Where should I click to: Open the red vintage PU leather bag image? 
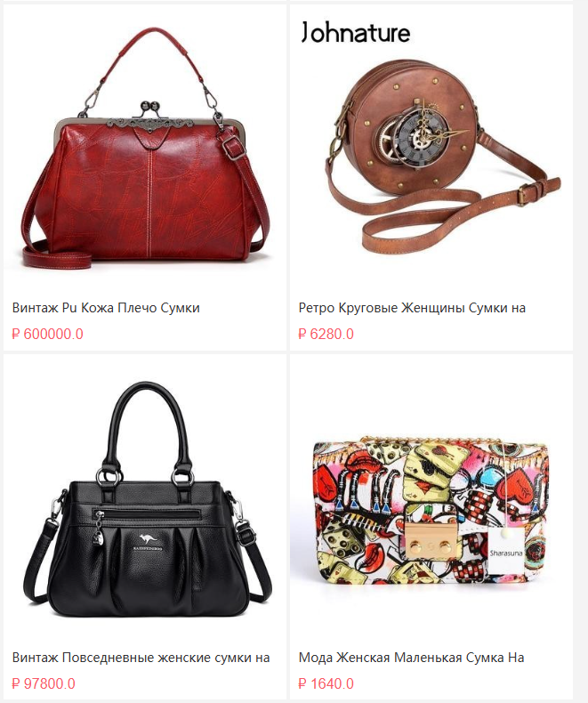click(x=145, y=147)
